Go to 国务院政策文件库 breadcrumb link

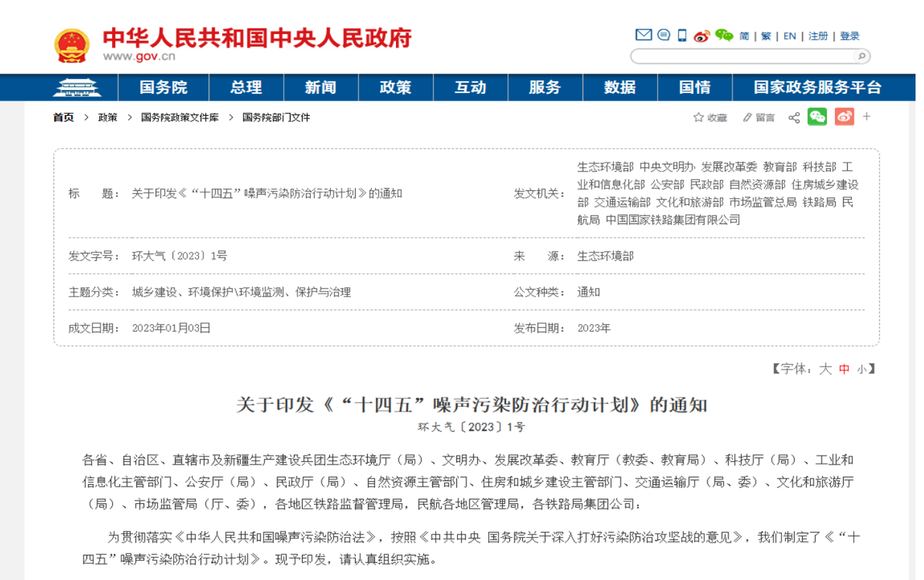point(180,117)
